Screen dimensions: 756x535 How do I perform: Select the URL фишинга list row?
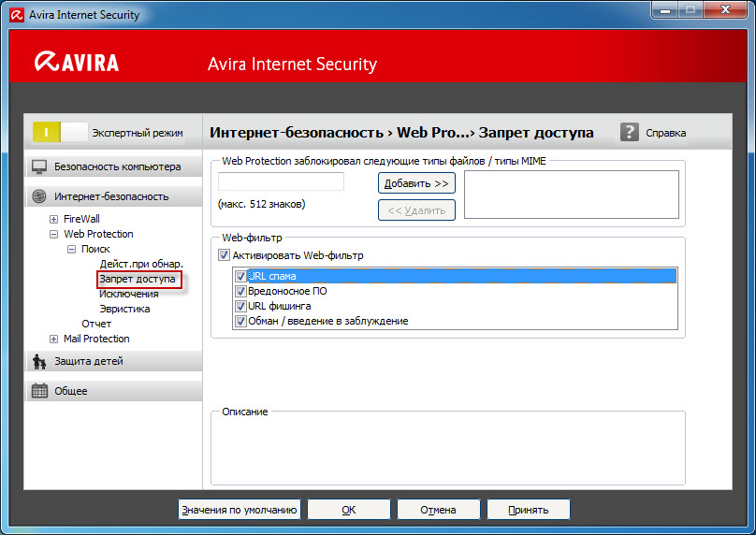click(455, 306)
